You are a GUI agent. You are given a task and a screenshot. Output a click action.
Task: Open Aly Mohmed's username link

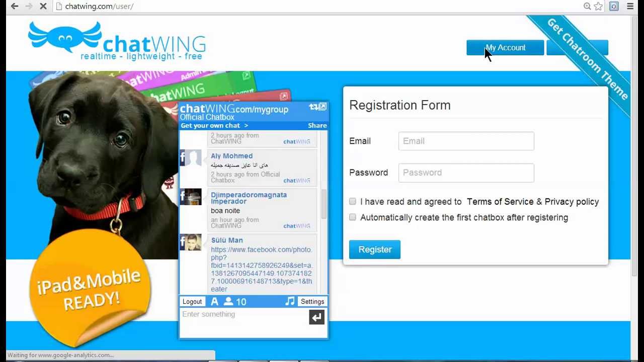[231, 156]
